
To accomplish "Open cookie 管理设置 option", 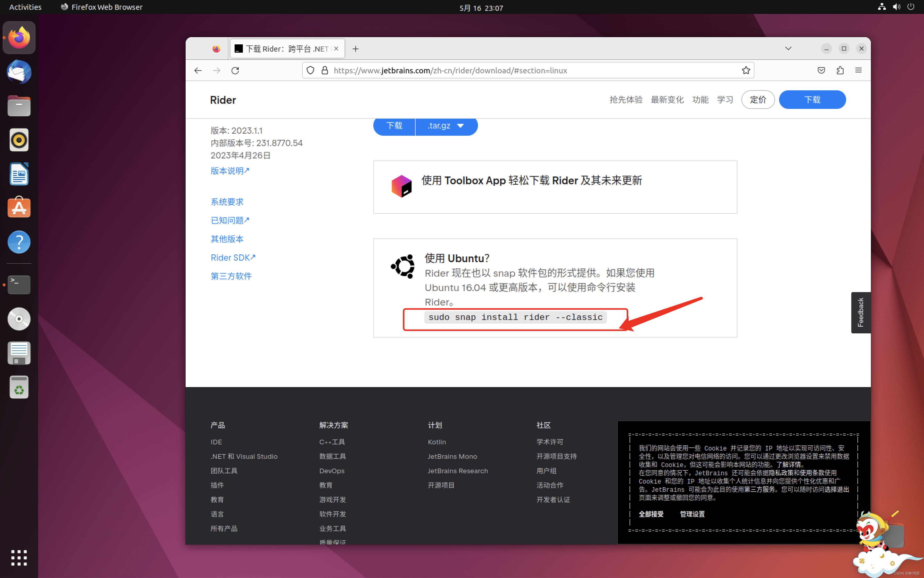I will (692, 514).
